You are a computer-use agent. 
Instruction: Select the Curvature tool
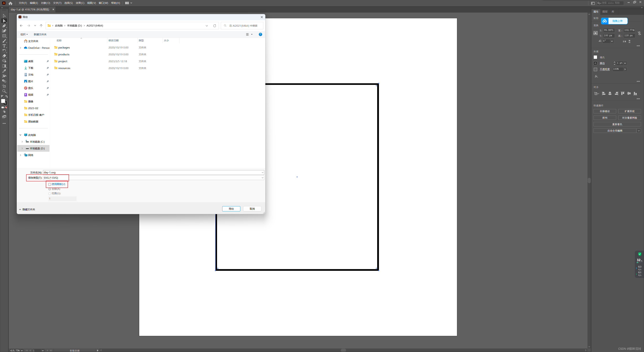pos(4,31)
